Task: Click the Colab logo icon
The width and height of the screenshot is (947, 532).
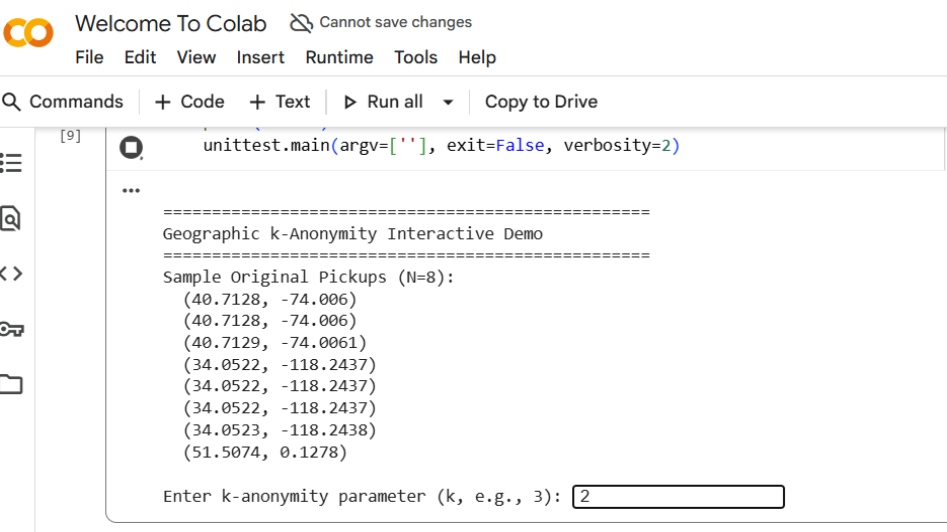Action: [x=28, y=34]
